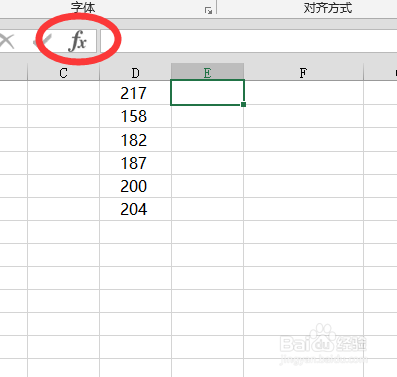Viewport: 397px width, 377px height.
Task: Open the 字体 group dialog launcher
Action: point(209,11)
